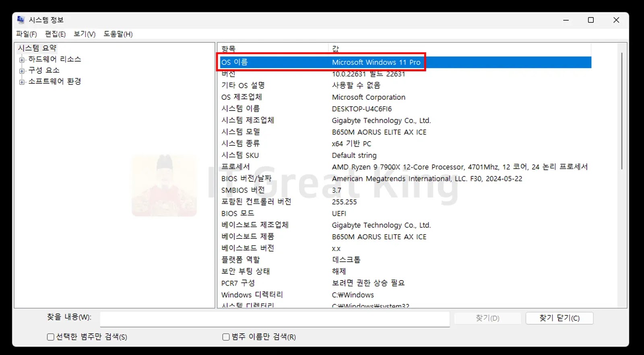Select the 소프트웨어 환경 tree item
Image resolution: width=644 pixels, height=355 pixels.
(54, 81)
